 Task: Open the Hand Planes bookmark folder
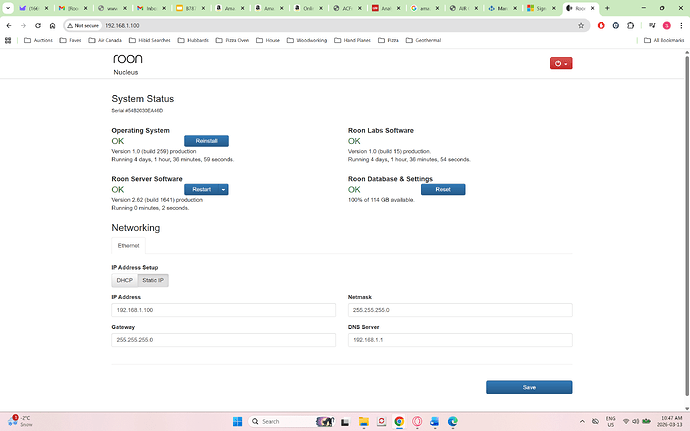pos(352,40)
